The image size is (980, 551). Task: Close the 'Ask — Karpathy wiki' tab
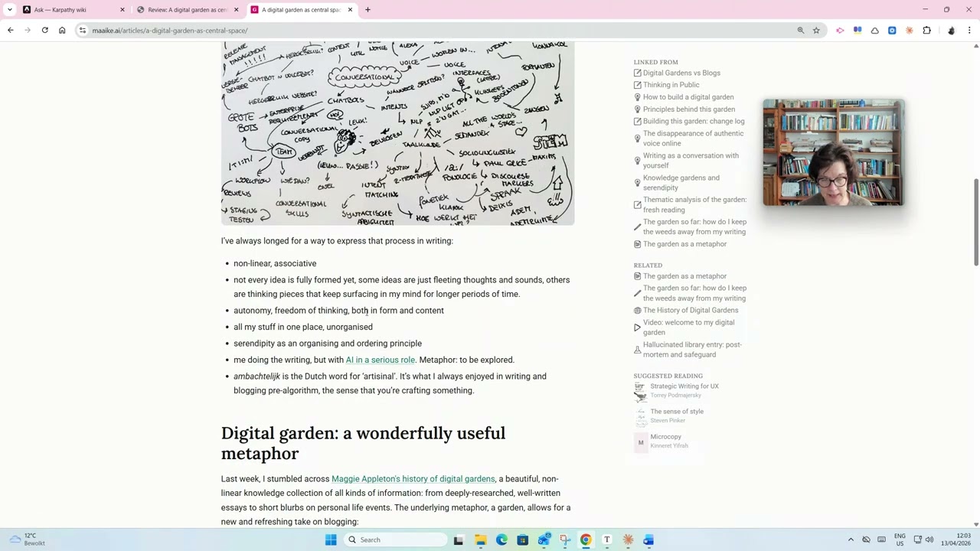(122, 10)
